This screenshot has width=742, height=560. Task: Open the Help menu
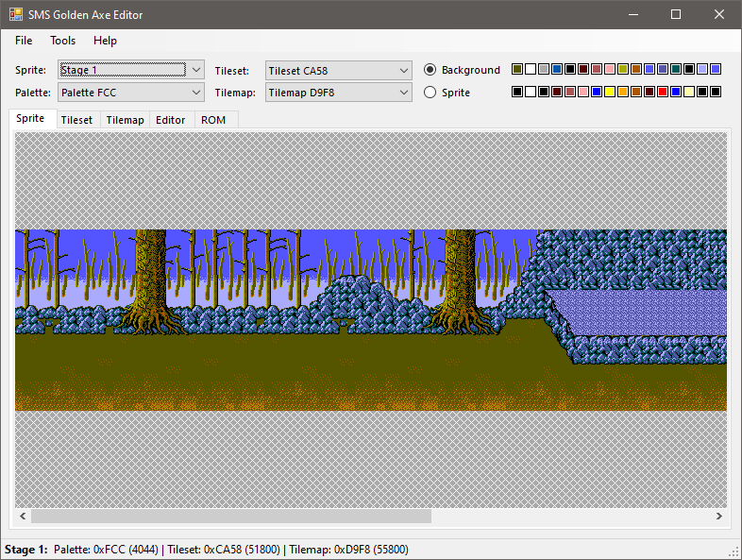pyautogui.click(x=105, y=41)
